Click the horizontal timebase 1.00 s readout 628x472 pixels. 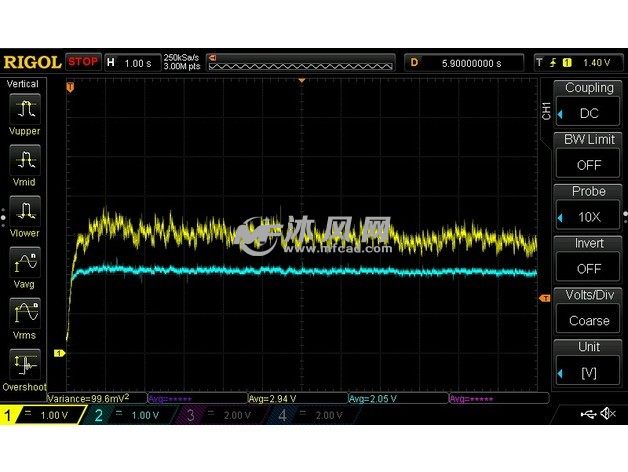point(135,62)
